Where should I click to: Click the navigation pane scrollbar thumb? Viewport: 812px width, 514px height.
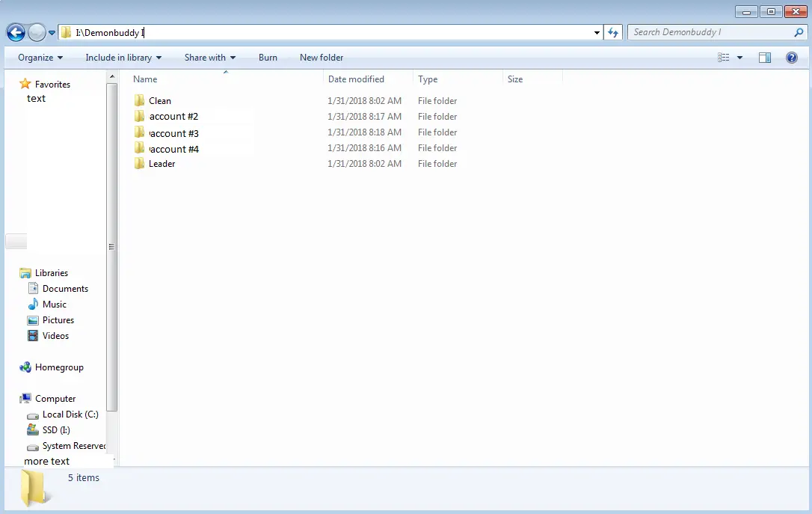(112, 247)
